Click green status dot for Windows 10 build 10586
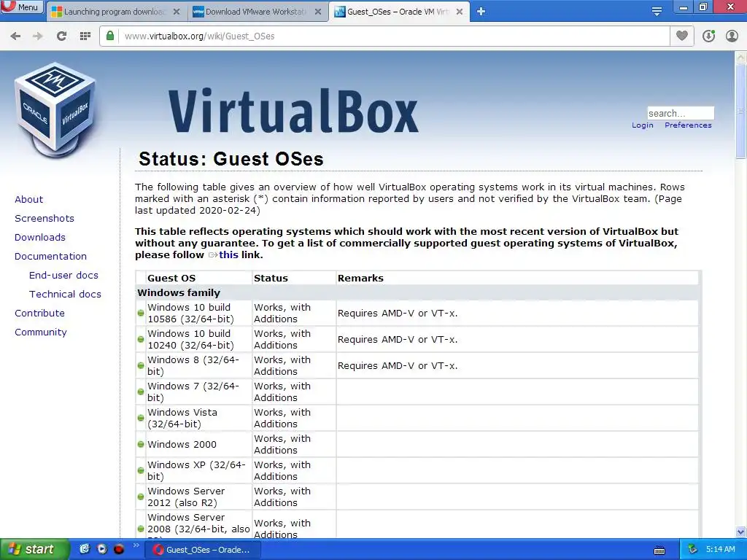This screenshot has height=560, width=747. click(141, 314)
